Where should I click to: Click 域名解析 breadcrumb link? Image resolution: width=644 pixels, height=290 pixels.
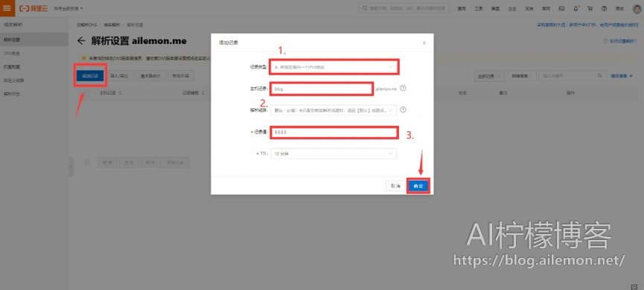pyautogui.click(x=112, y=25)
